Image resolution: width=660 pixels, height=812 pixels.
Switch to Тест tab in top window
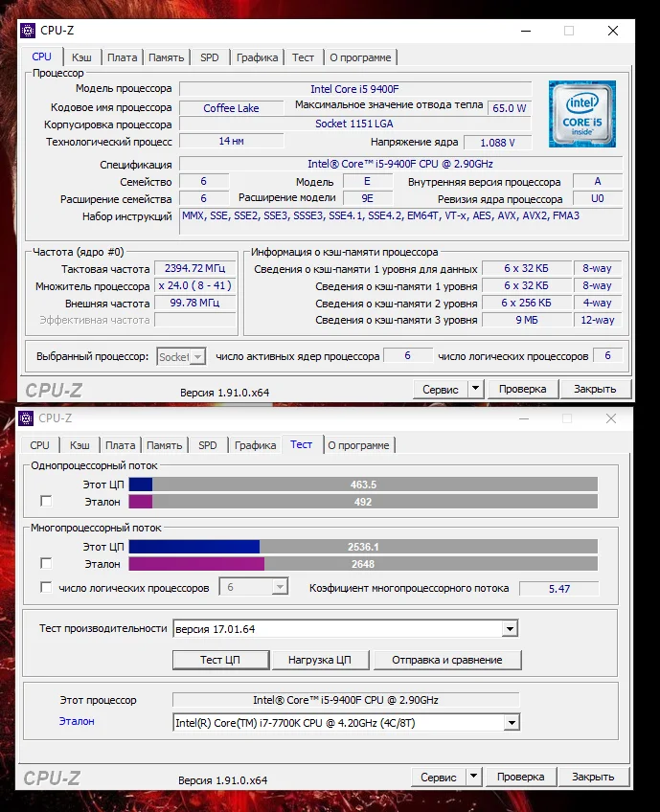click(x=303, y=57)
